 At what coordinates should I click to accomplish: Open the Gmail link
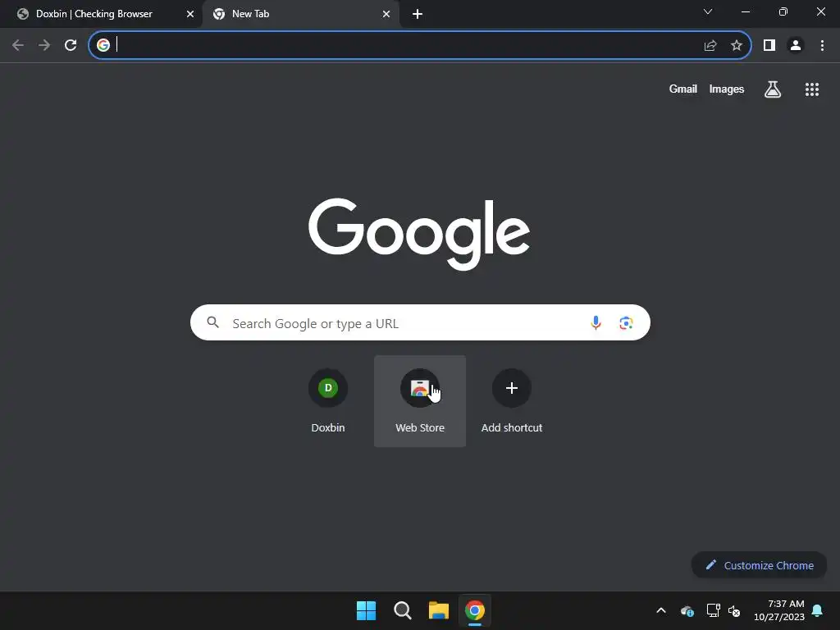(683, 89)
